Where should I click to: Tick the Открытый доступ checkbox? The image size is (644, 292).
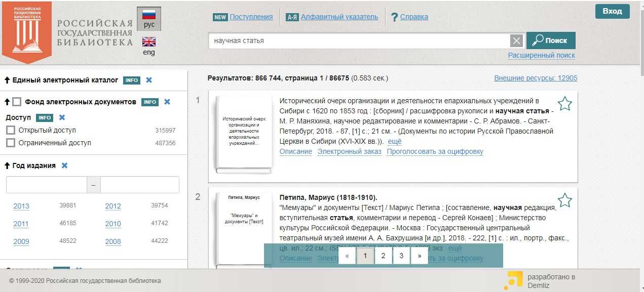11,130
